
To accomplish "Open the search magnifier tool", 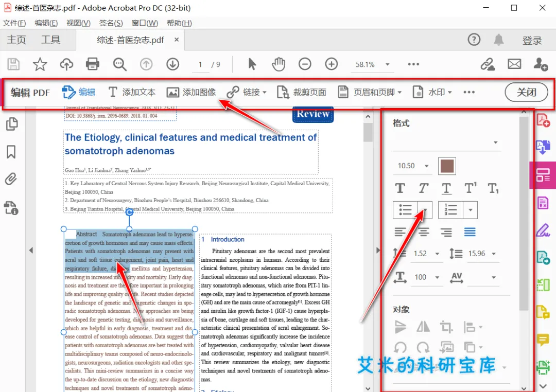I will click(x=119, y=64).
